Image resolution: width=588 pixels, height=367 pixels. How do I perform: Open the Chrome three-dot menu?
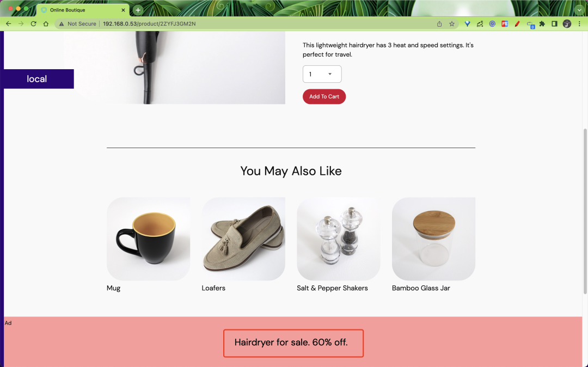tap(579, 23)
